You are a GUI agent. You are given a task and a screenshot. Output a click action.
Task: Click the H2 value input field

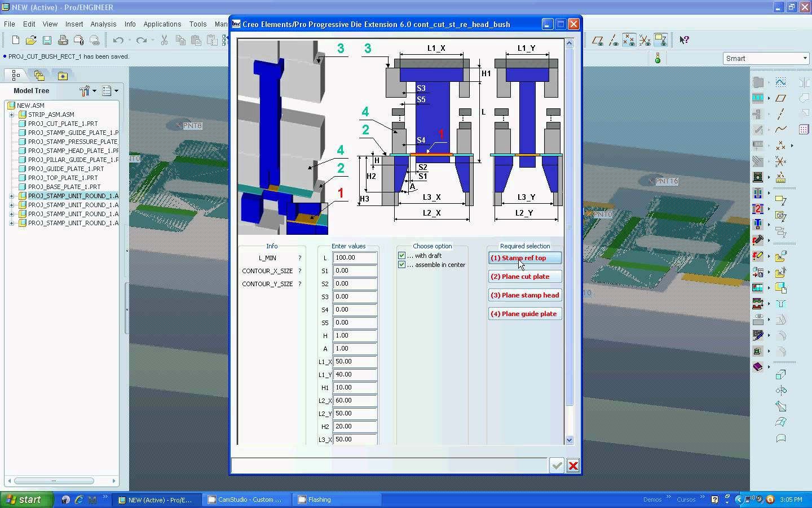coord(355,427)
